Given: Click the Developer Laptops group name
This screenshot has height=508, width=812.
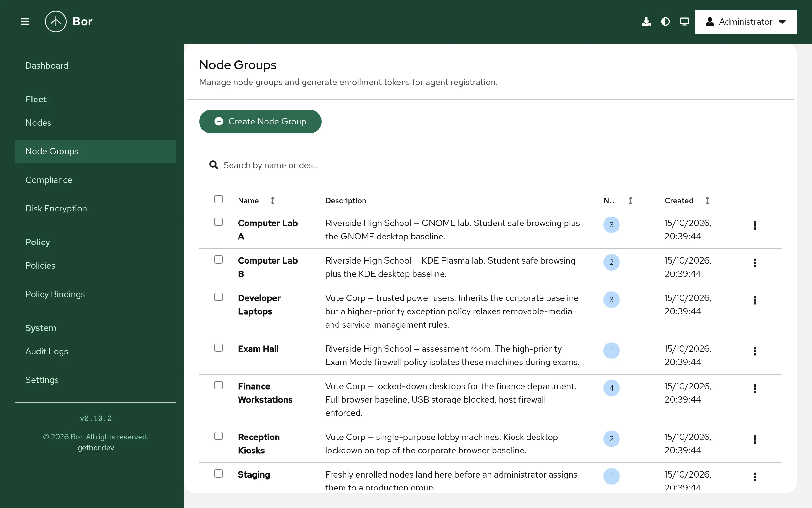Looking at the screenshot, I should 259,305.
